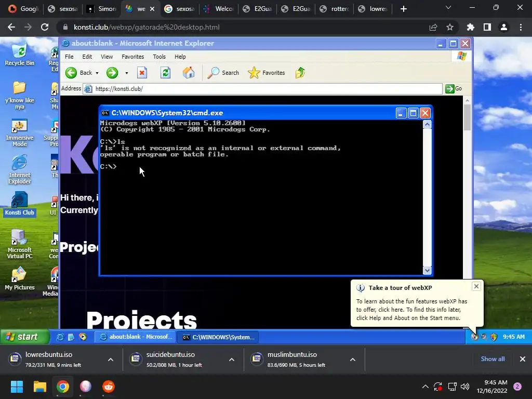Click the Search magnifier toolbar button
Viewport: 532px width, 399px height.
point(223,73)
